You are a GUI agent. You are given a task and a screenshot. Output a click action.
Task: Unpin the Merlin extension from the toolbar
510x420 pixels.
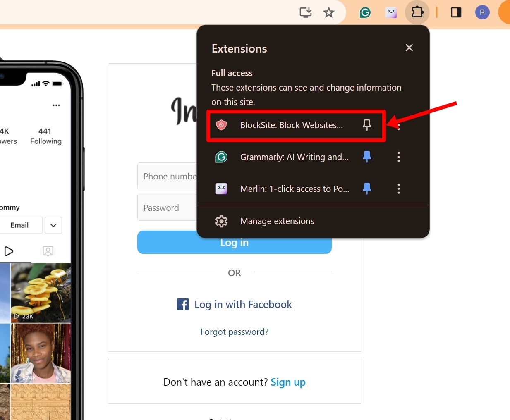(367, 189)
